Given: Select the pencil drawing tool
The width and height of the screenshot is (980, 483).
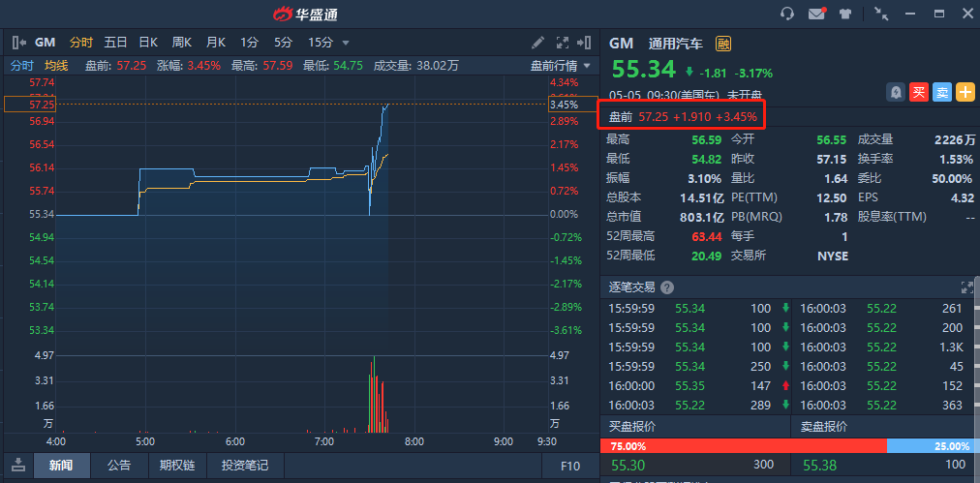Looking at the screenshot, I should point(538,43).
